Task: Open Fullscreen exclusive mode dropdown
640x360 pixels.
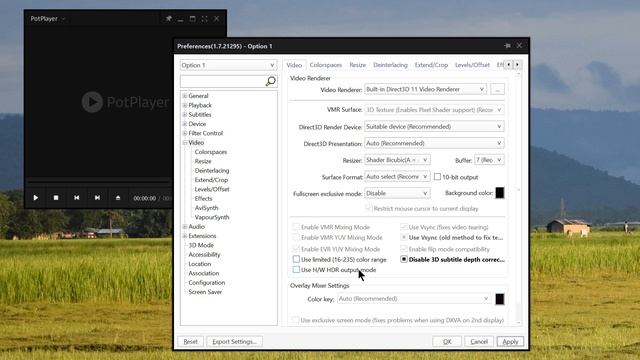Action: pos(397,193)
